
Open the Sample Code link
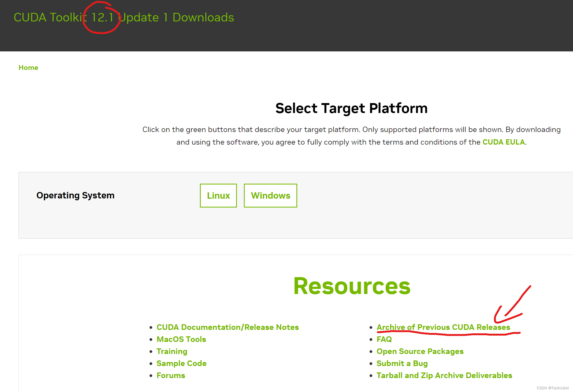click(x=181, y=363)
